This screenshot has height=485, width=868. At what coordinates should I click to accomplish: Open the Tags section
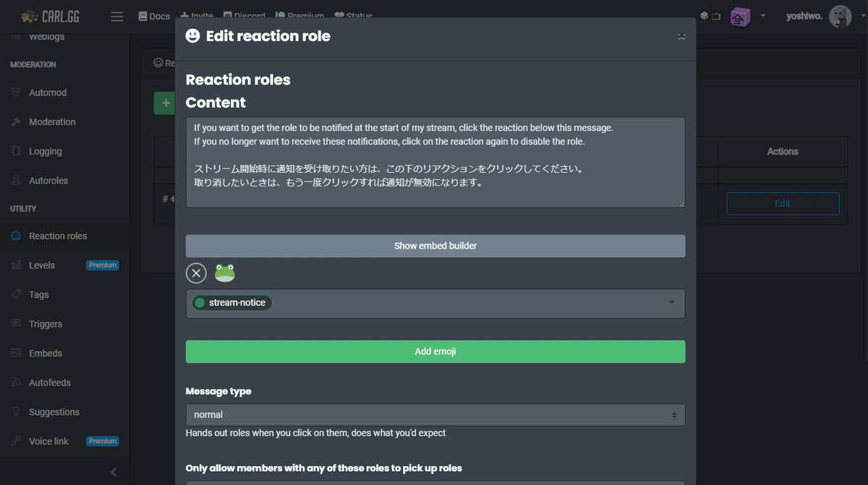[x=41, y=294]
